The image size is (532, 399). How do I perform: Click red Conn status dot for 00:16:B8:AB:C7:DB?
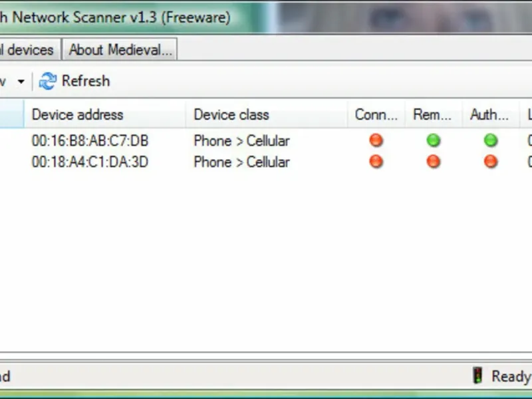point(376,140)
